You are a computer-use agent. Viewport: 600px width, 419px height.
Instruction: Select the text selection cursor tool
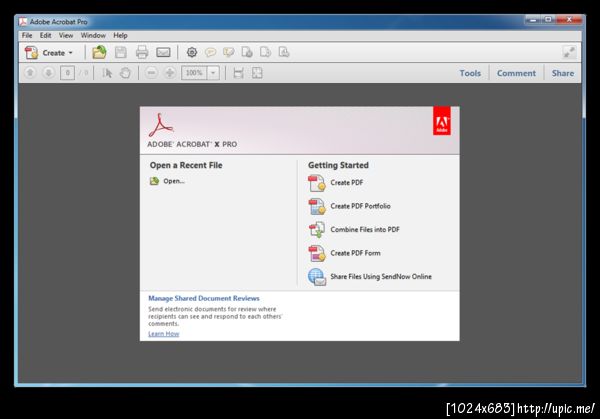tap(108, 73)
